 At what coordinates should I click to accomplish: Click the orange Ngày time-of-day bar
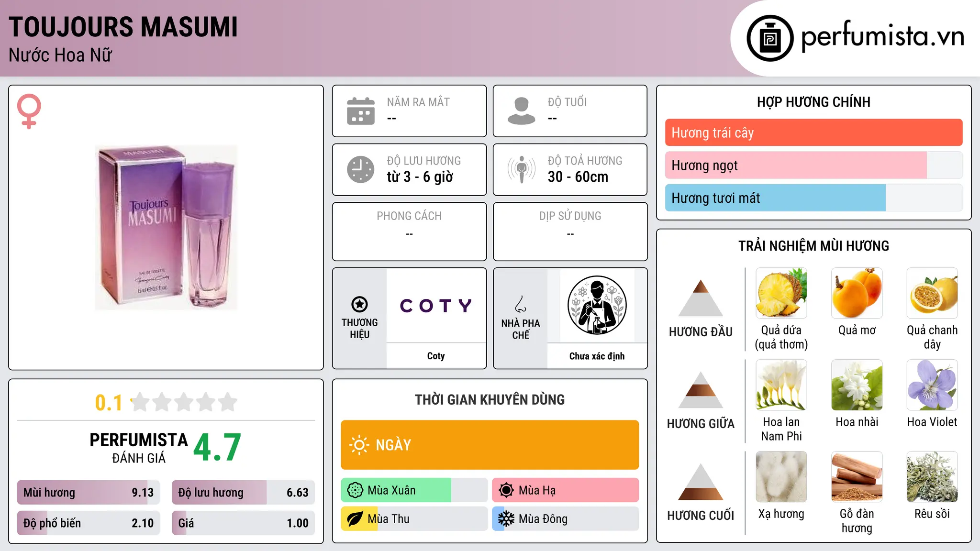pos(490,445)
